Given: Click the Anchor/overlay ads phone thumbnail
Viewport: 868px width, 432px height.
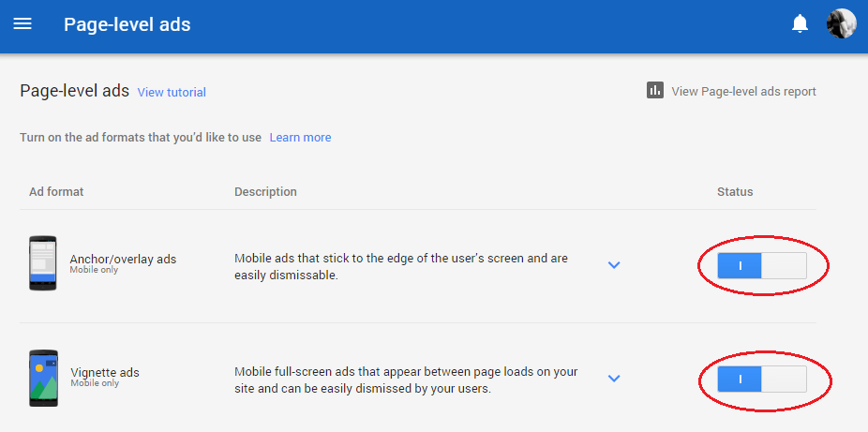Looking at the screenshot, I should (x=42, y=263).
